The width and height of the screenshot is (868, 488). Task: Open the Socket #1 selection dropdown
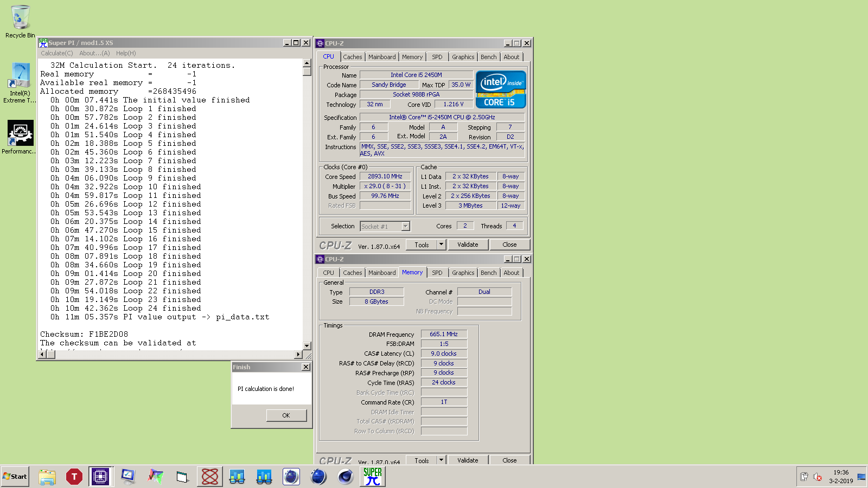(x=385, y=227)
